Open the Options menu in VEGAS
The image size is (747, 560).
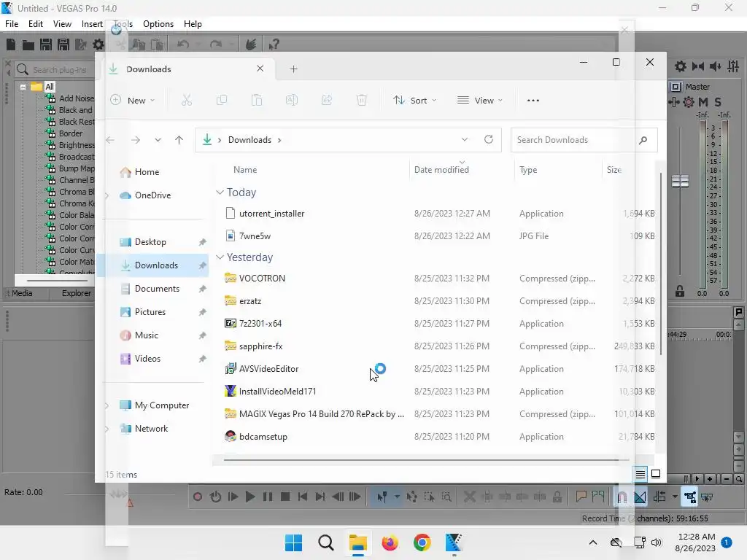click(x=158, y=24)
